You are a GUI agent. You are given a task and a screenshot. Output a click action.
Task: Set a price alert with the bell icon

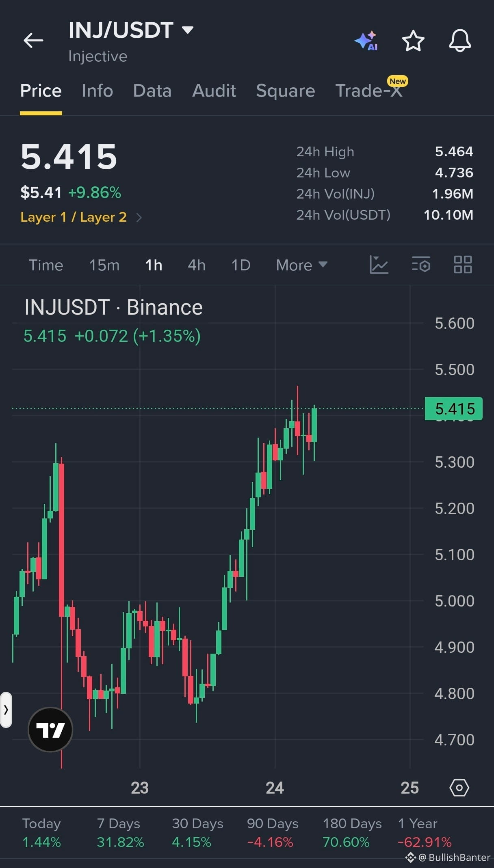pyautogui.click(x=460, y=41)
